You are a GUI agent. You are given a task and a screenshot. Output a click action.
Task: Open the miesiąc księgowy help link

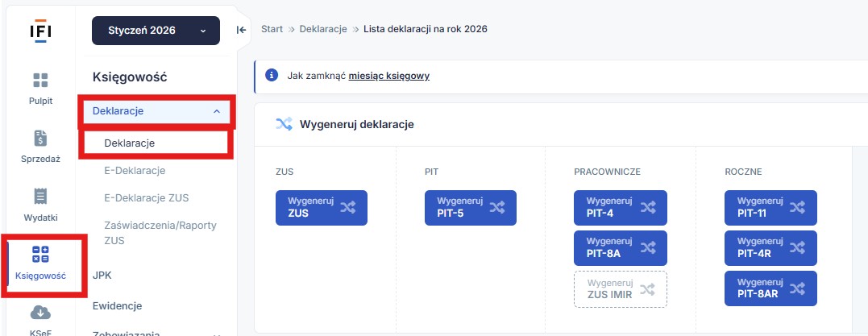point(388,76)
